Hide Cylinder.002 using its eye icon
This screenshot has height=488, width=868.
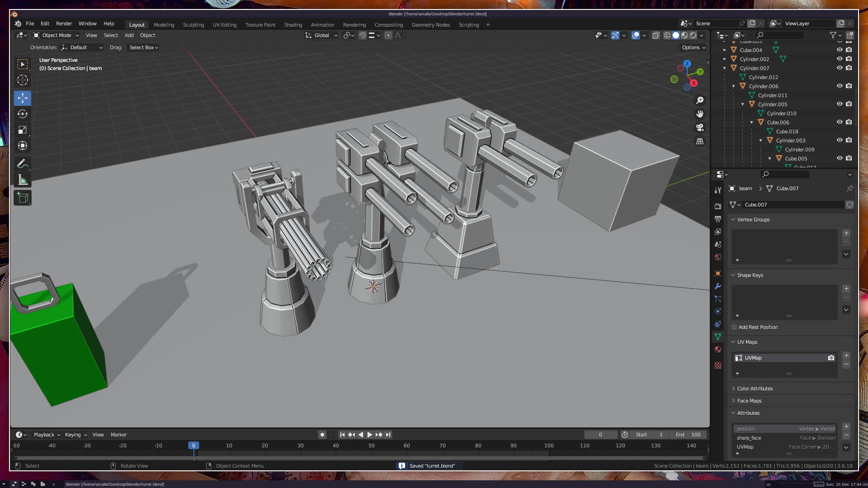[x=840, y=59]
